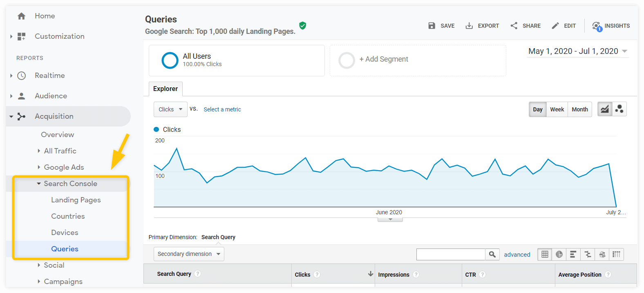644x293 pixels.
Task: Sort by the Impressions column header
Action: coord(394,275)
